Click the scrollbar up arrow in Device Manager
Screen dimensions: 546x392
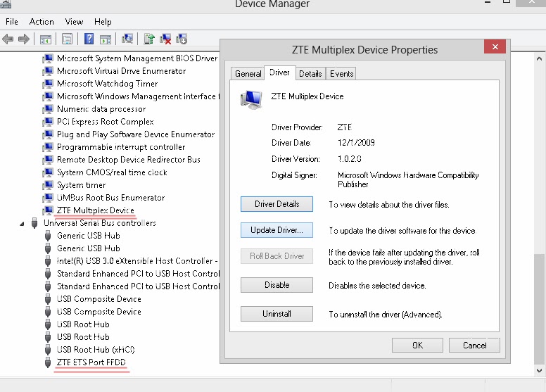click(x=539, y=59)
